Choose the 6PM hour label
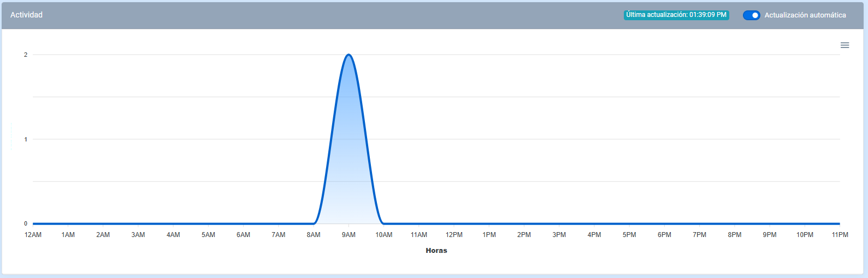Image resolution: width=868 pixels, height=278 pixels. (664, 235)
